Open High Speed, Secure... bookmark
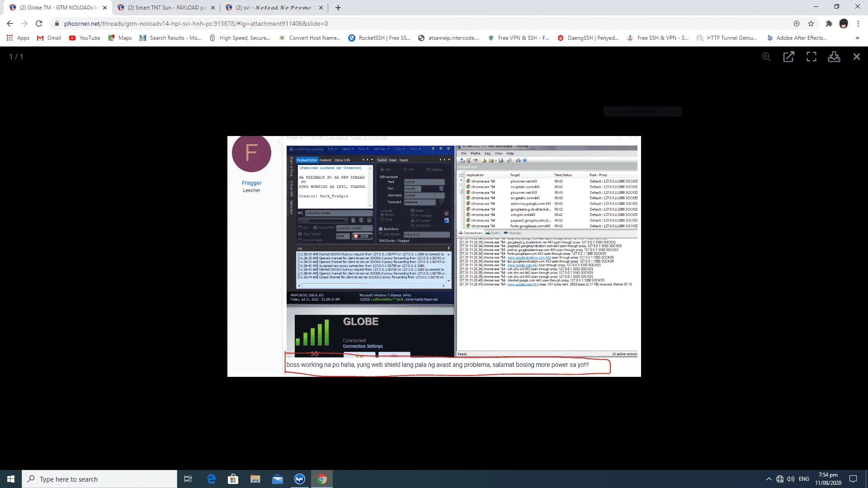The height and width of the screenshot is (488, 868). pyautogui.click(x=240, y=38)
